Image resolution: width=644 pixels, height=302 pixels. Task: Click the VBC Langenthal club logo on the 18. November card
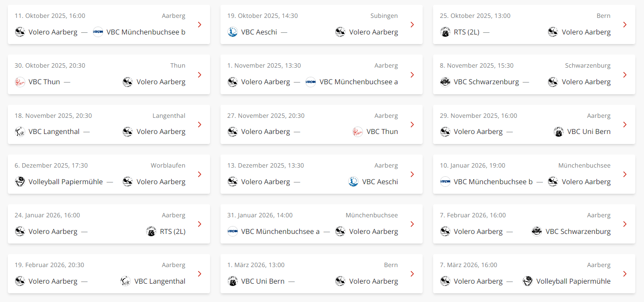(20, 131)
